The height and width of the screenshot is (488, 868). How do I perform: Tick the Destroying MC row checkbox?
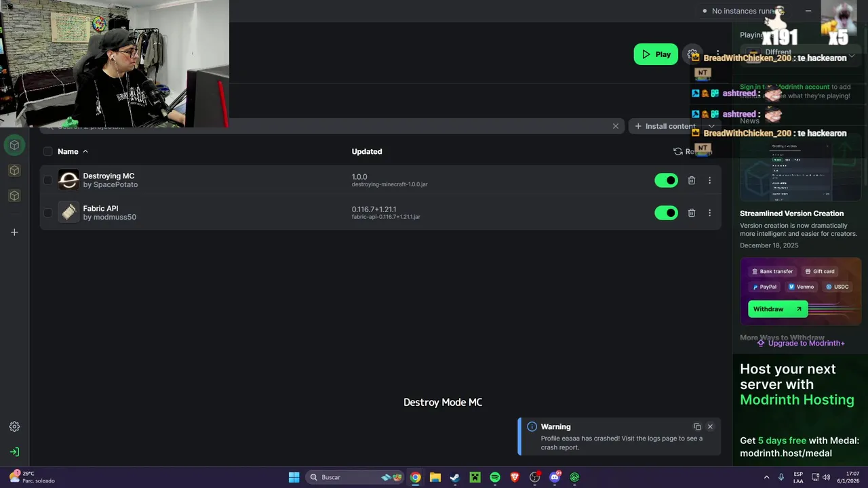point(47,180)
